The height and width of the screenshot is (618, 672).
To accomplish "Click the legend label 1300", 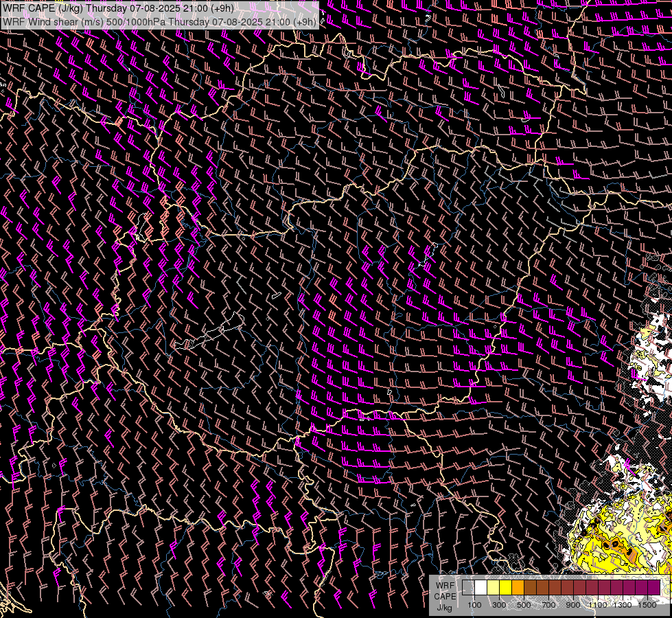I will point(623,605).
